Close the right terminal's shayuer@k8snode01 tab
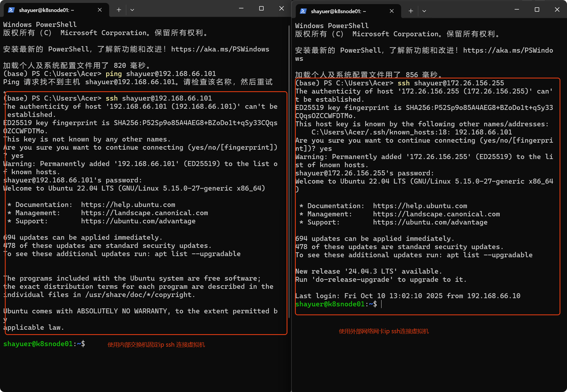The image size is (567, 392). pyautogui.click(x=392, y=11)
